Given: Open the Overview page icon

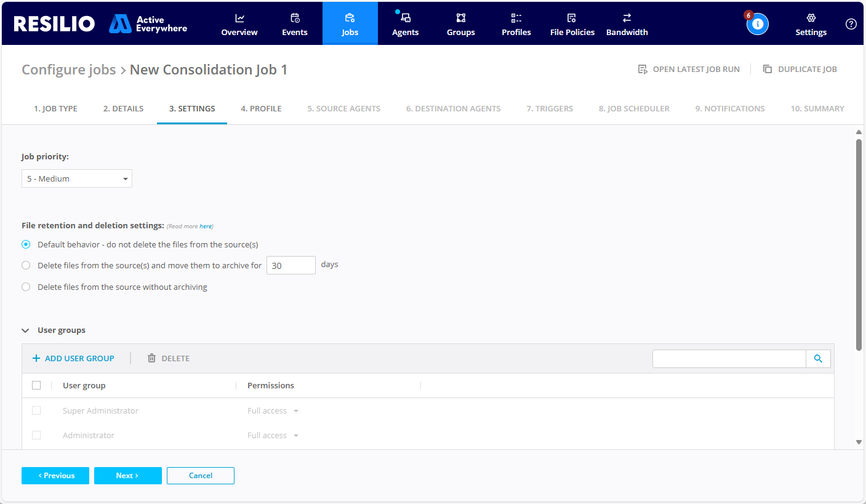Looking at the screenshot, I should coord(239,19).
